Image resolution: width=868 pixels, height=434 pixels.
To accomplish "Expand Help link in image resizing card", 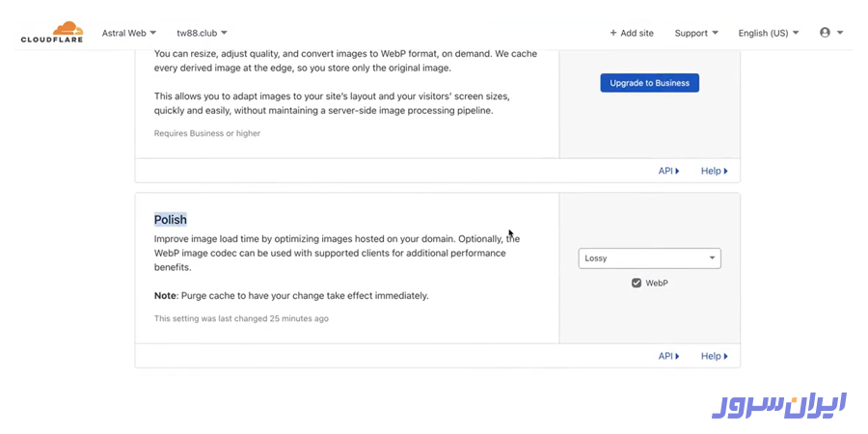I will [713, 171].
